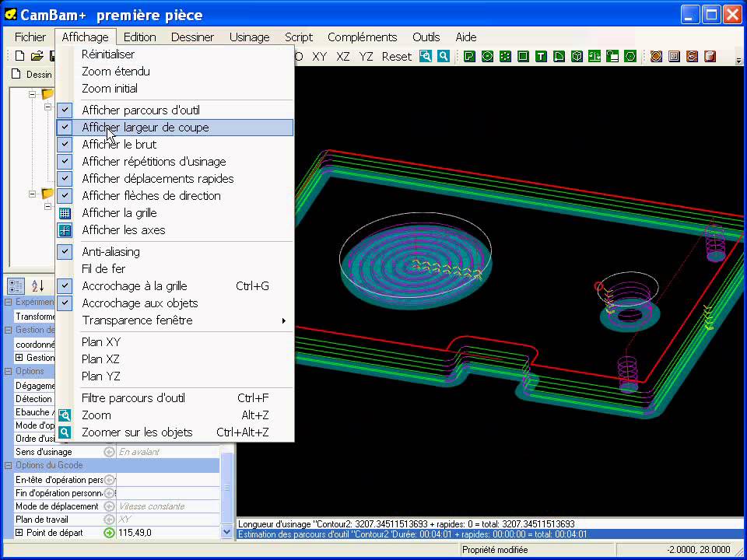
Task: Click the green icon left of the last green circle icon
Action: click(612, 57)
